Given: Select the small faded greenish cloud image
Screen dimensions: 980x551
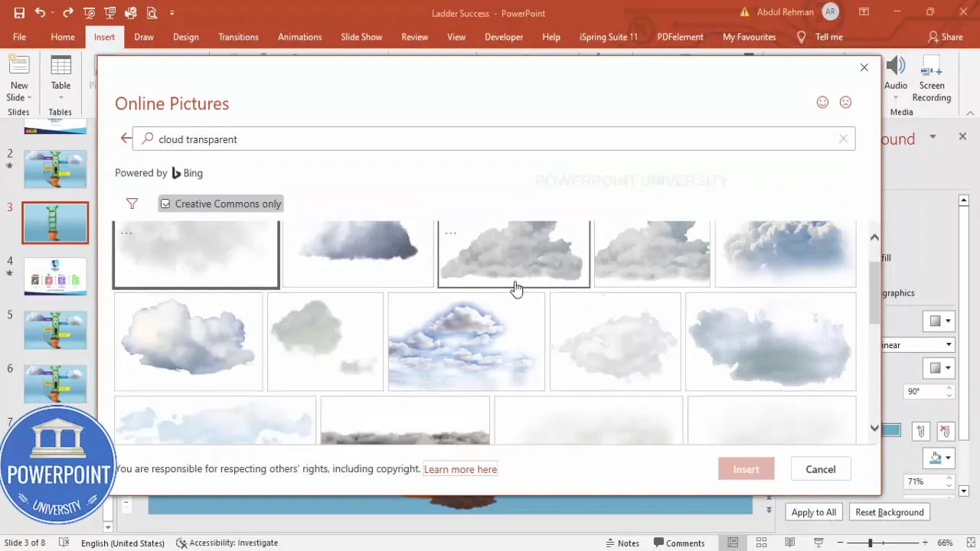Looking at the screenshot, I should tap(325, 341).
